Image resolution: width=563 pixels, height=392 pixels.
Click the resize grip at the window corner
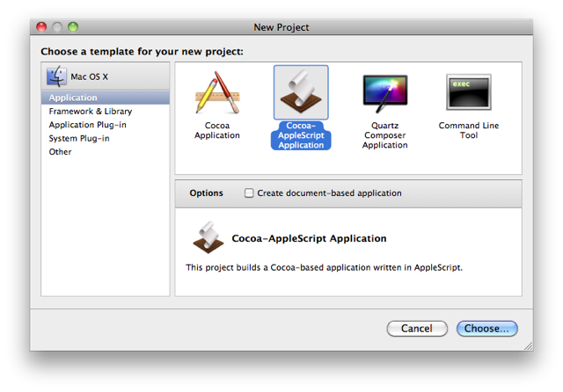[x=526, y=345]
